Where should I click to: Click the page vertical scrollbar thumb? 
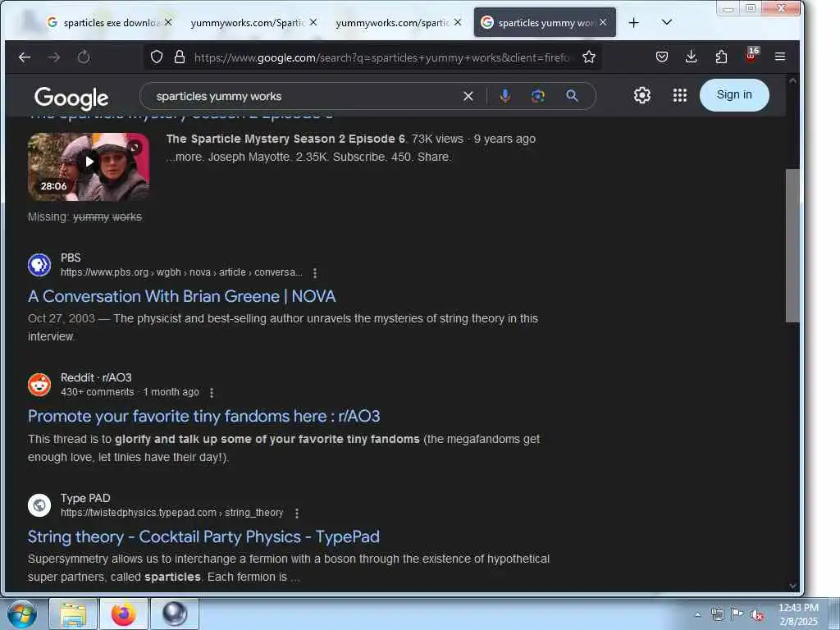click(792, 245)
